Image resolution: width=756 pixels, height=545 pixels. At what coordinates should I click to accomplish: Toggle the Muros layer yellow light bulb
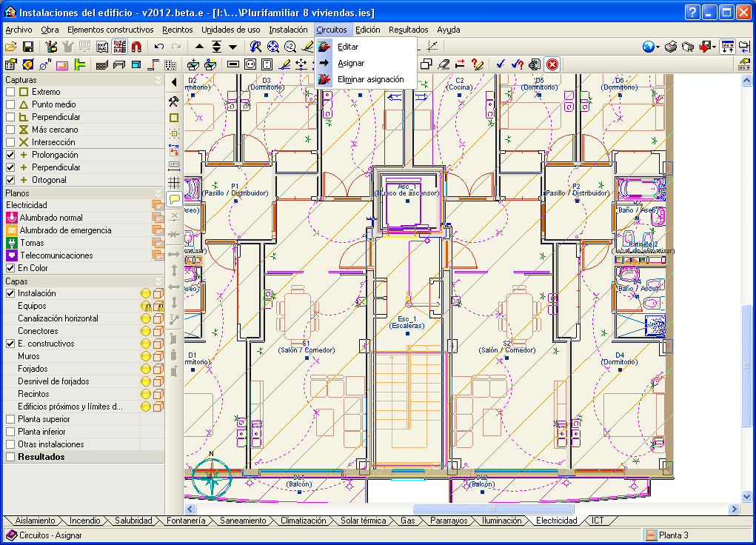point(146,356)
